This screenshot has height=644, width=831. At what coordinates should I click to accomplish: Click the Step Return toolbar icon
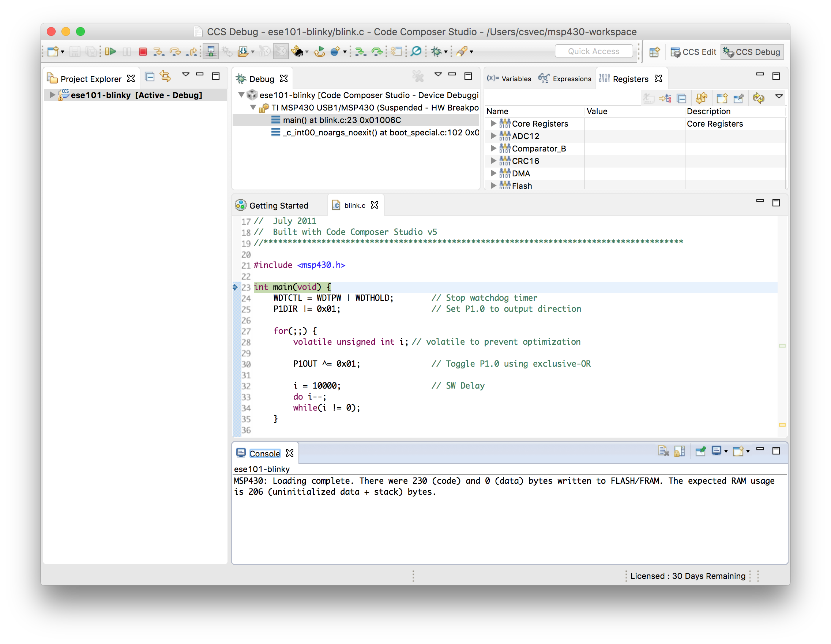[192, 51]
